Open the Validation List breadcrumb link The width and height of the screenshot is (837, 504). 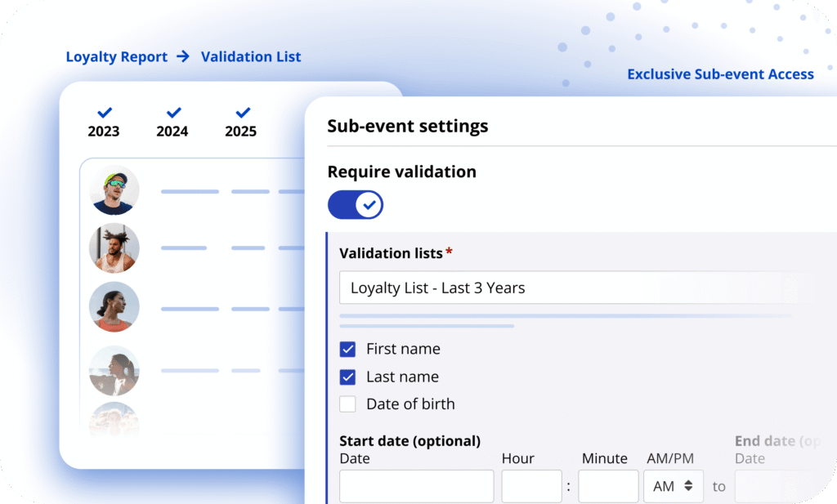tap(251, 56)
